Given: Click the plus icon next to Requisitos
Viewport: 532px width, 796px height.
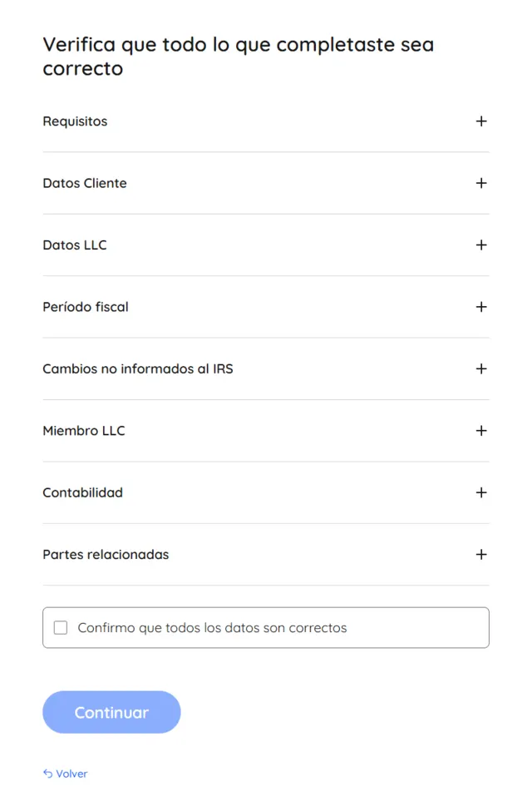Looking at the screenshot, I should 481,121.
